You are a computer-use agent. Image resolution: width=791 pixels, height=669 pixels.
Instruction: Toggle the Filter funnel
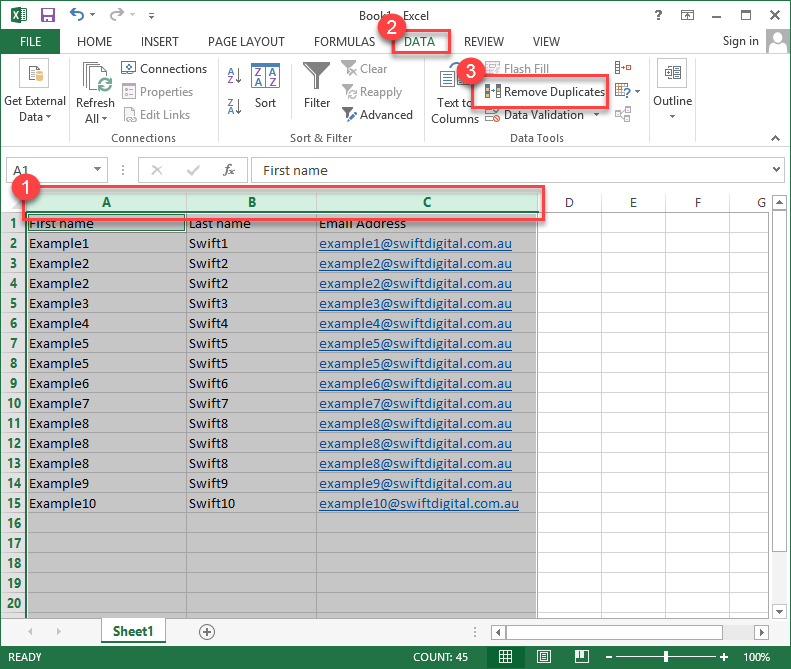point(317,85)
